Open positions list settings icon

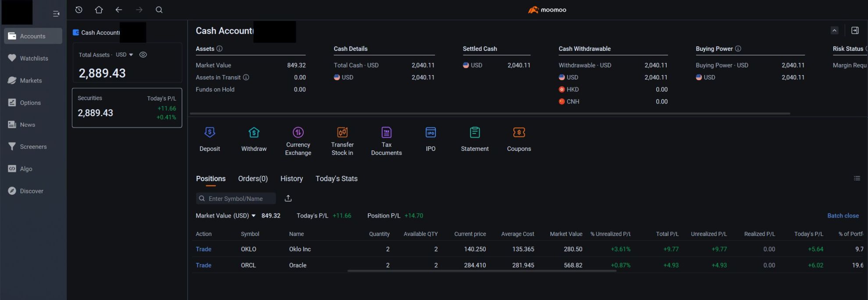[x=857, y=179]
